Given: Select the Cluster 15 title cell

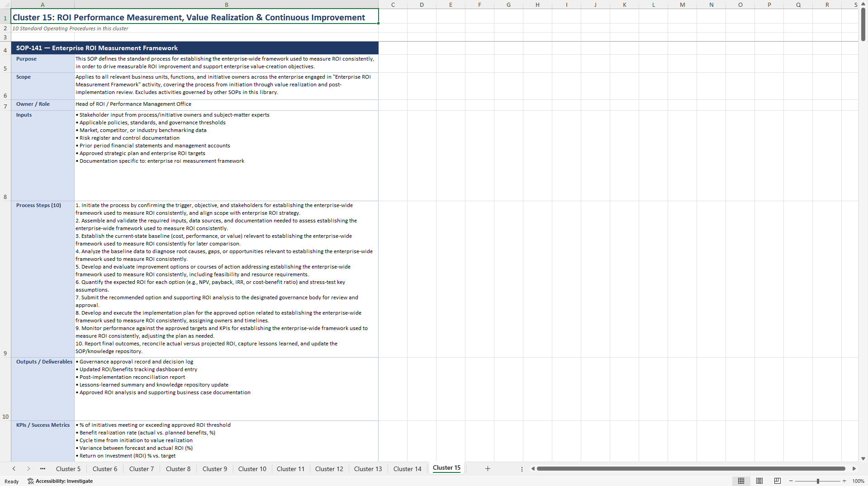Looking at the screenshot, I should pos(195,17).
